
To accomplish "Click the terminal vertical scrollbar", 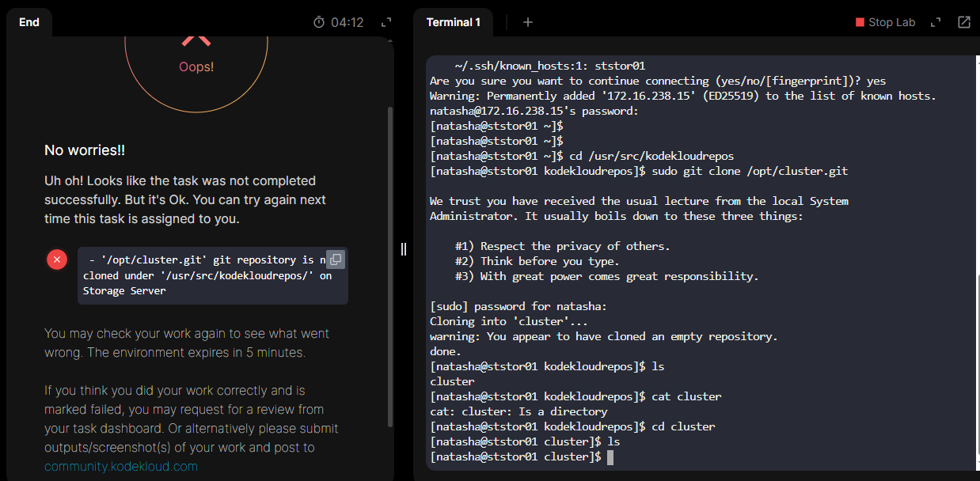I will coord(978,356).
